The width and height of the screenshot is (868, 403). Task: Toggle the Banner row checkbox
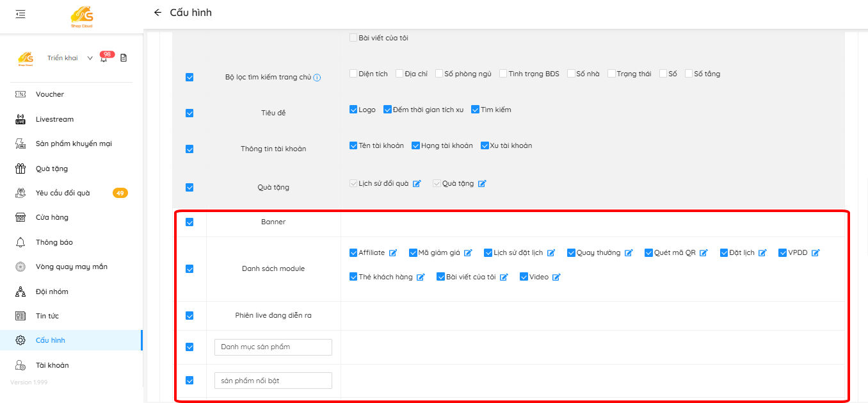coord(189,222)
